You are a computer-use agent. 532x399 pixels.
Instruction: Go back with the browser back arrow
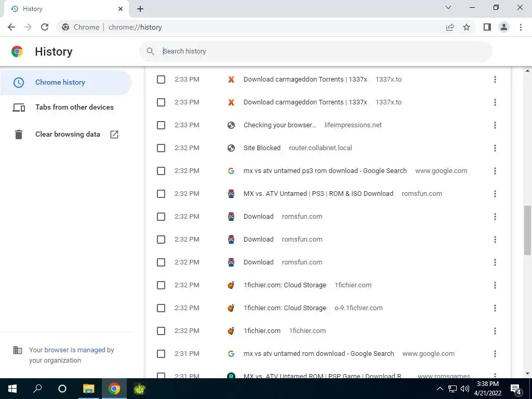(x=11, y=27)
